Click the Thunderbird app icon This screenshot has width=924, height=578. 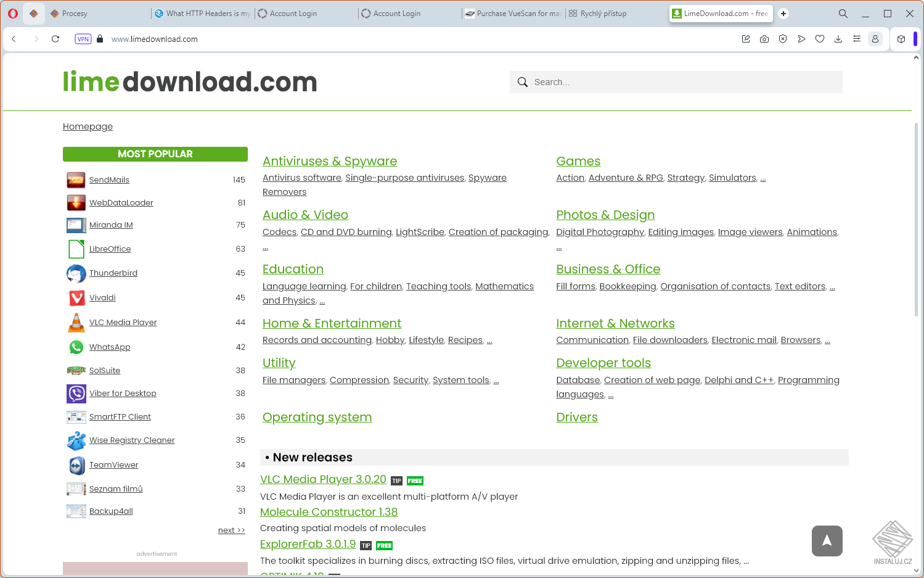click(76, 273)
